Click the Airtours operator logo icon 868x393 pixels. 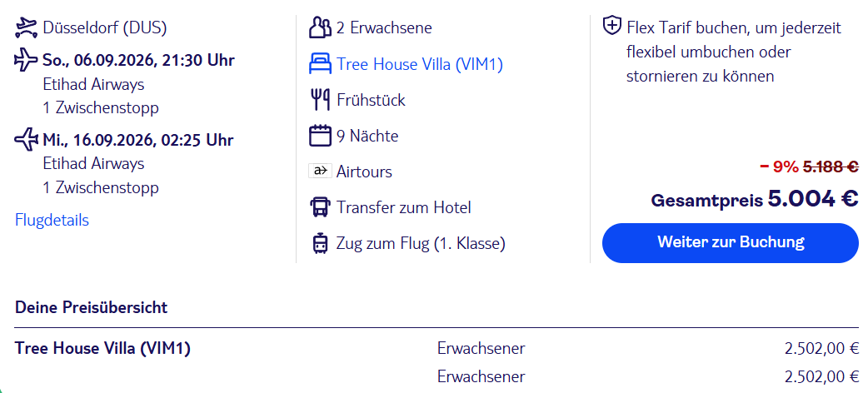coord(320,172)
